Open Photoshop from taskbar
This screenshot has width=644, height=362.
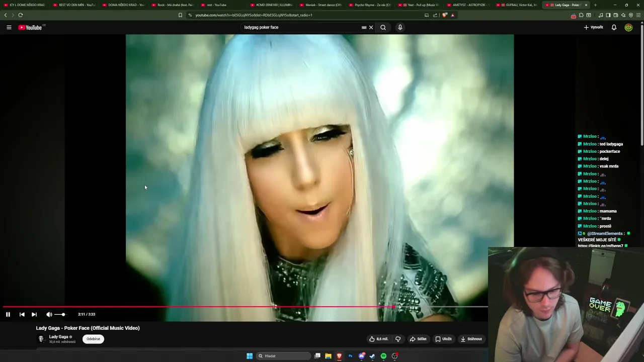pyautogui.click(x=350, y=356)
